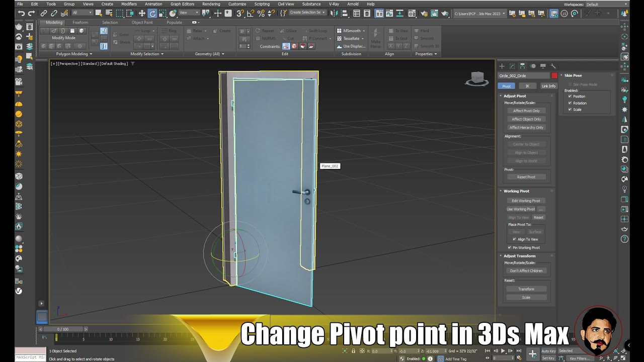Collapse the Adjust Transform rollout
The height and width of the screenshot is (362, 644).
tap(519, 256)
